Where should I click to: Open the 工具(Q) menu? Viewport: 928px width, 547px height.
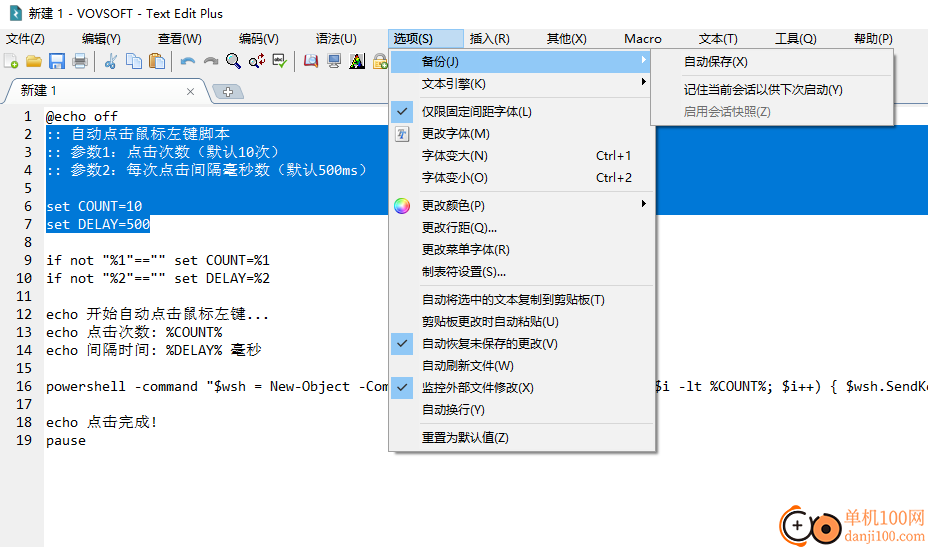click(796, 39)
